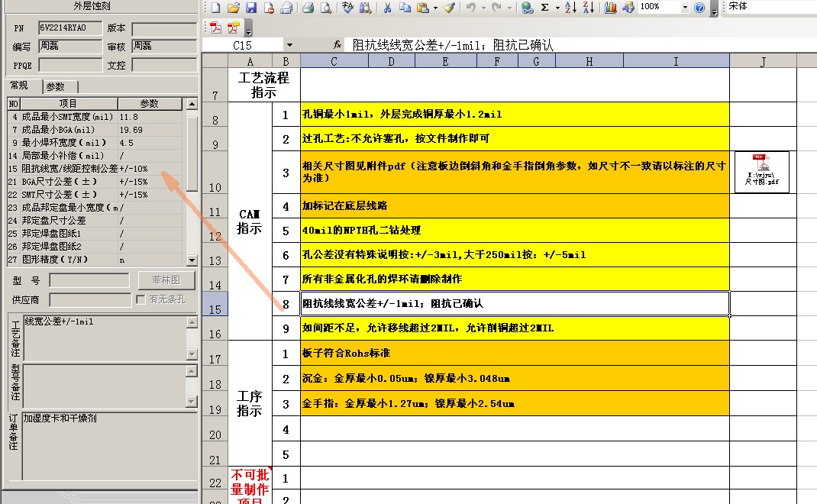The image size is (817, 504).
Task: Undo the last action
Action: [x=470, y=8]
